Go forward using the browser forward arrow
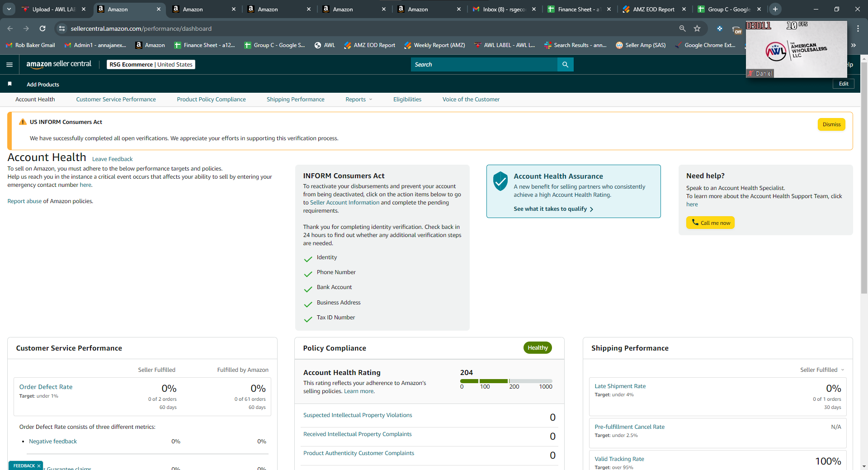 click(x=26, y=28)
